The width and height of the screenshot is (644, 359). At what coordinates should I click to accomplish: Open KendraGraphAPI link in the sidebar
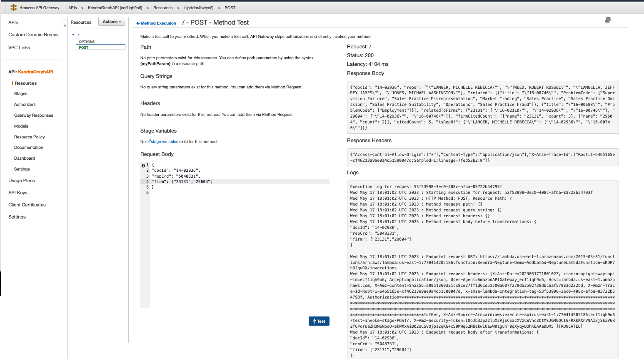pyautogui.click(x=35, y=72)
